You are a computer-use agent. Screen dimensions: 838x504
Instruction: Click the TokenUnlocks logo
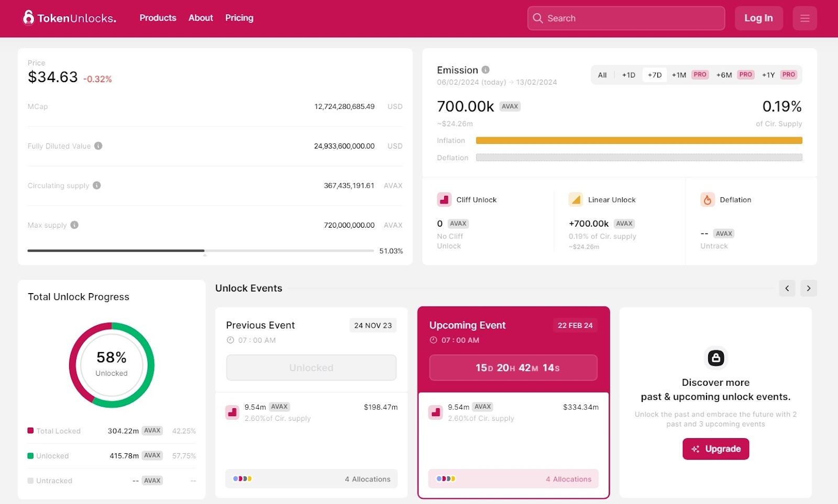[69, 18]
